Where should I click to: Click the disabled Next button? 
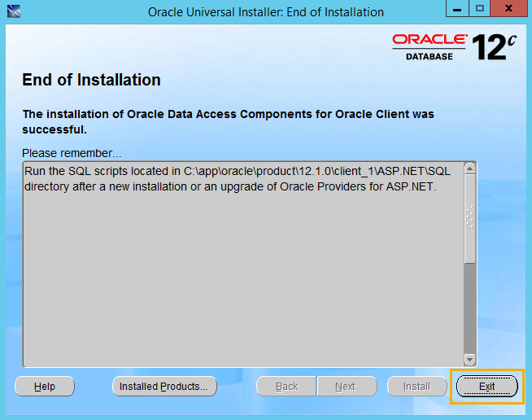pos(347,387)
